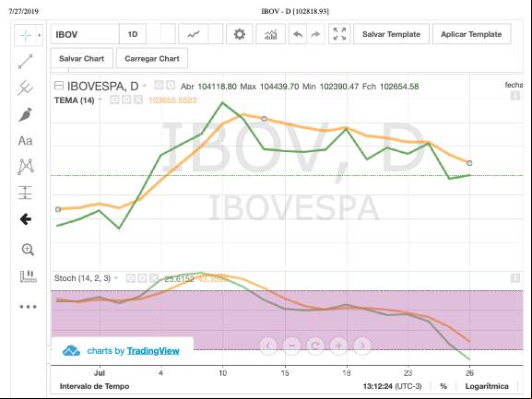Click the Abr 104118.80 value
Screen dimensions: 532x399
218,87
